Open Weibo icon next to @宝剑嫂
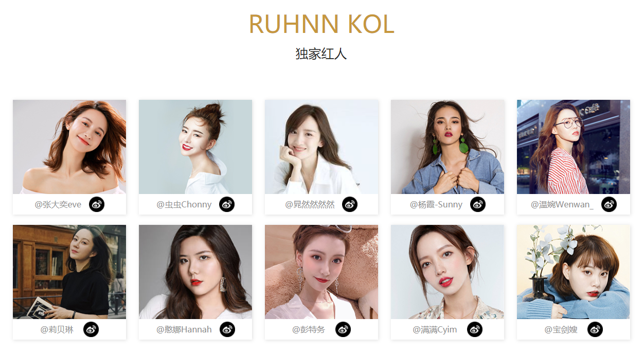The height and width of the screenshot is (352, 644). pos(595,329)
